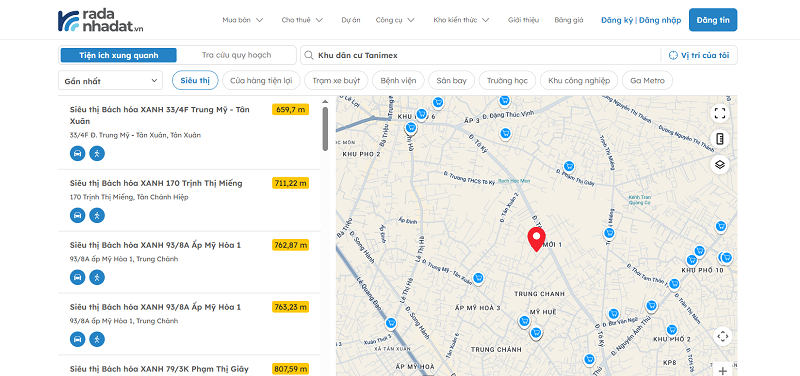Click the Vị trí của tôi button
800x376 pixels.
(699, 55)
